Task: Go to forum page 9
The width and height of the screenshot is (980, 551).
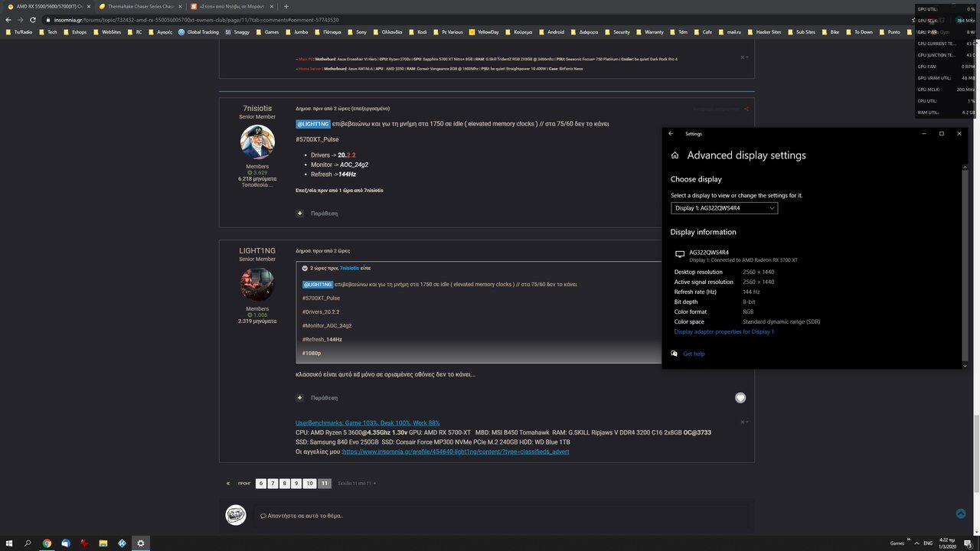Action: [296, 484]
